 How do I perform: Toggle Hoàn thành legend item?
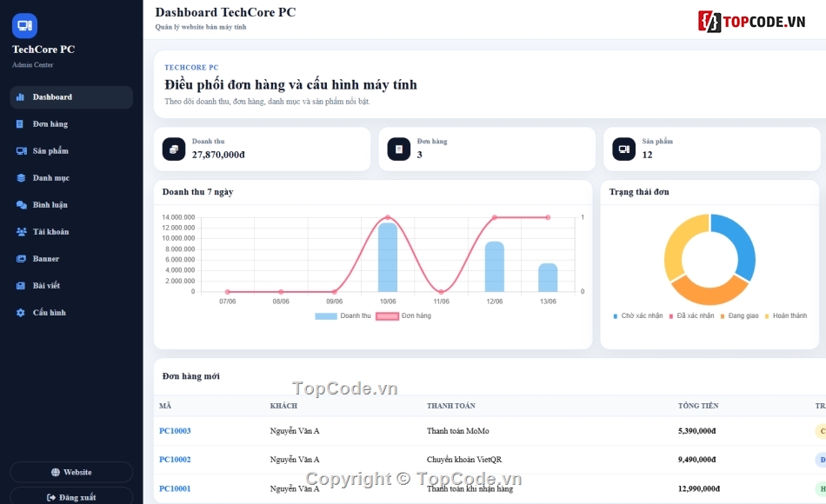pos(786,316)
